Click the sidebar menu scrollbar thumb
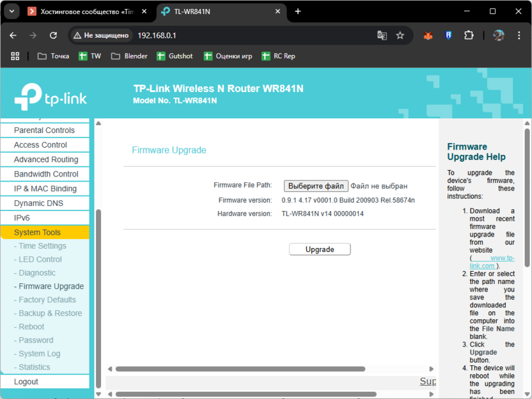Viewport: 532px width, 399px height. pyautogui.click(x=98, y=299)
